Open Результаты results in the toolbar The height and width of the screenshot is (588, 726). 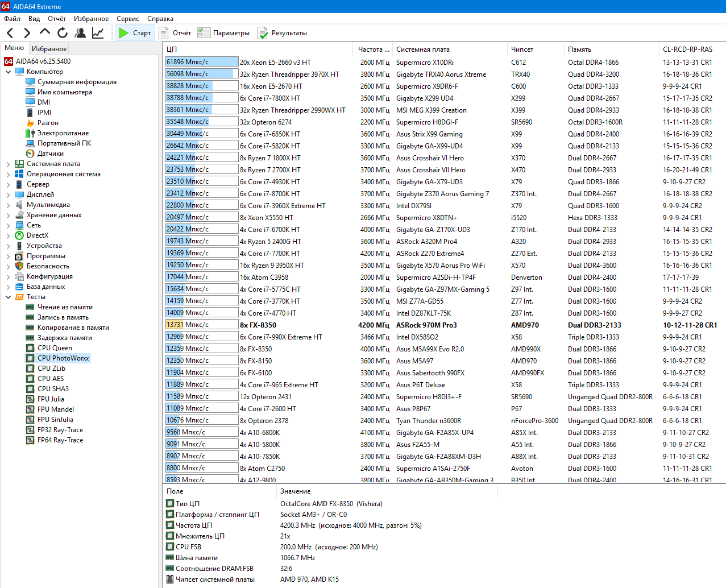click(x=283, y=33)
